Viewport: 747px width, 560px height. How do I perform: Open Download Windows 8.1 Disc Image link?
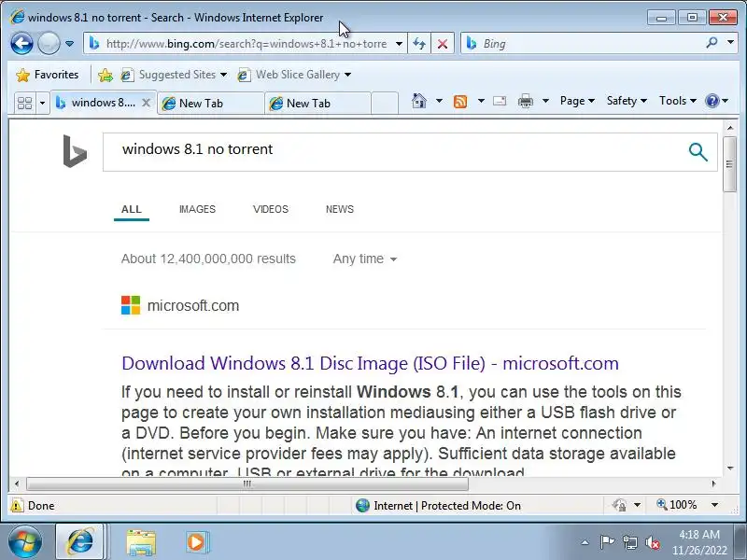[x=370, y=363]
